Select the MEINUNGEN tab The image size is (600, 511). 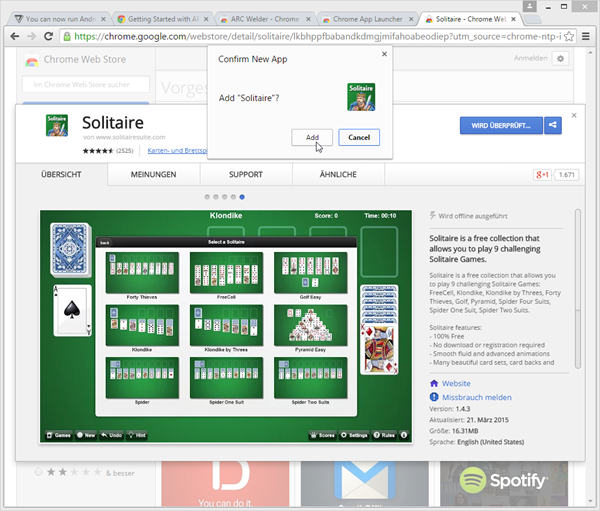[x=153, y=175]
